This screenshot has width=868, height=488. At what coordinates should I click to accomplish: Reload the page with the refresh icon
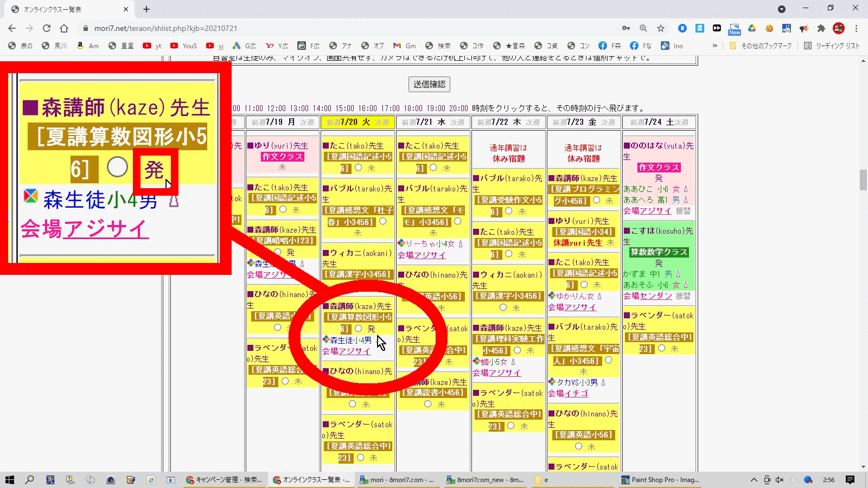pos(47,28)
